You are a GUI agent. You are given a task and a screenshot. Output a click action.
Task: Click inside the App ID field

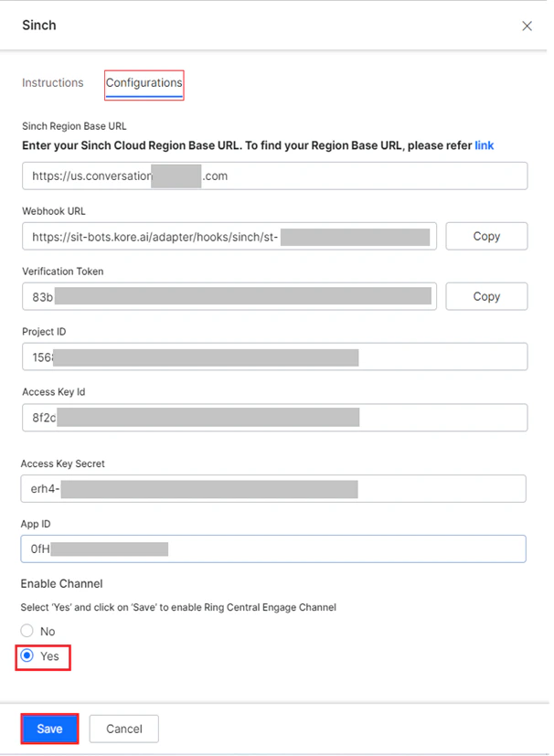coord(273,548)
